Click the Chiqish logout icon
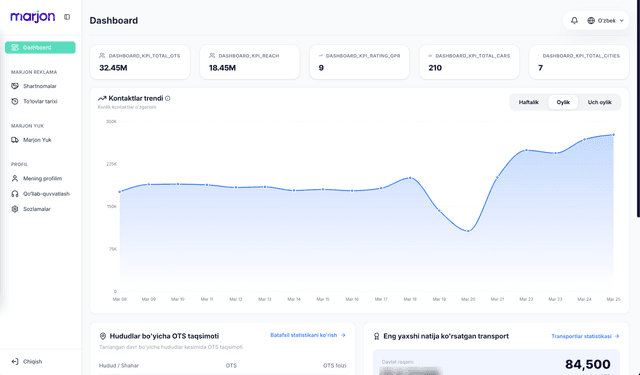This screenshot has height=375, width=640. [15, 362]
